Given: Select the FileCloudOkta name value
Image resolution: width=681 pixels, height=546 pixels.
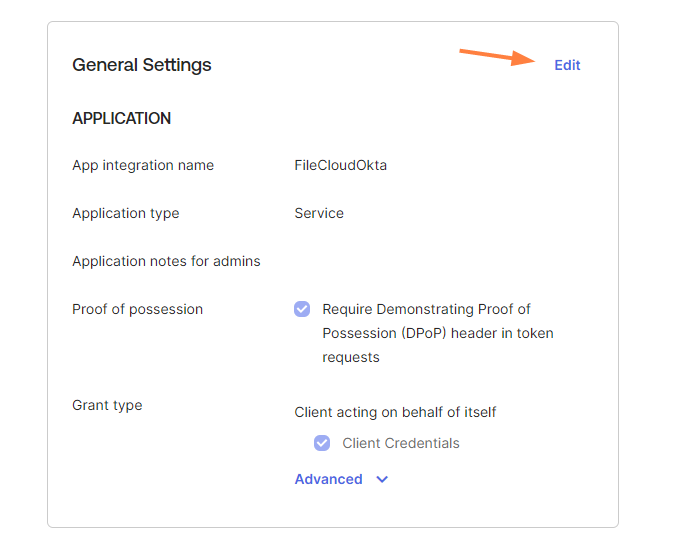Looking at the screenshot, I should [x=340, y=165].
